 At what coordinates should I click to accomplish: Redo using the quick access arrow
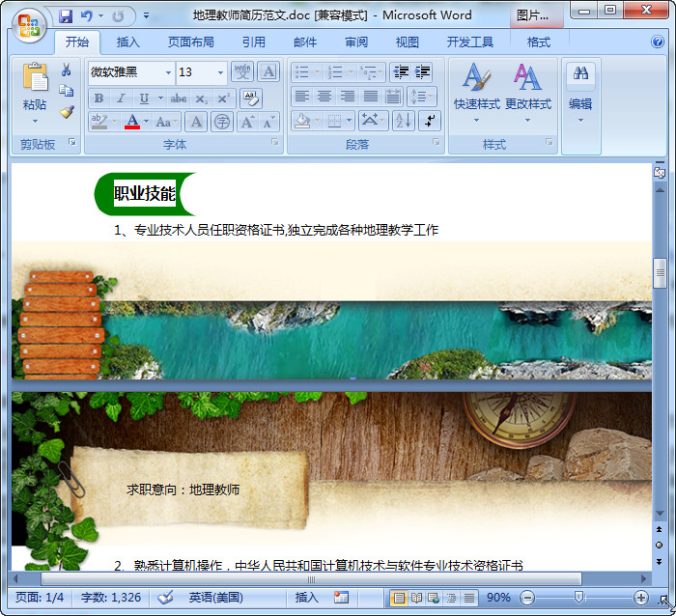point(117,16)
